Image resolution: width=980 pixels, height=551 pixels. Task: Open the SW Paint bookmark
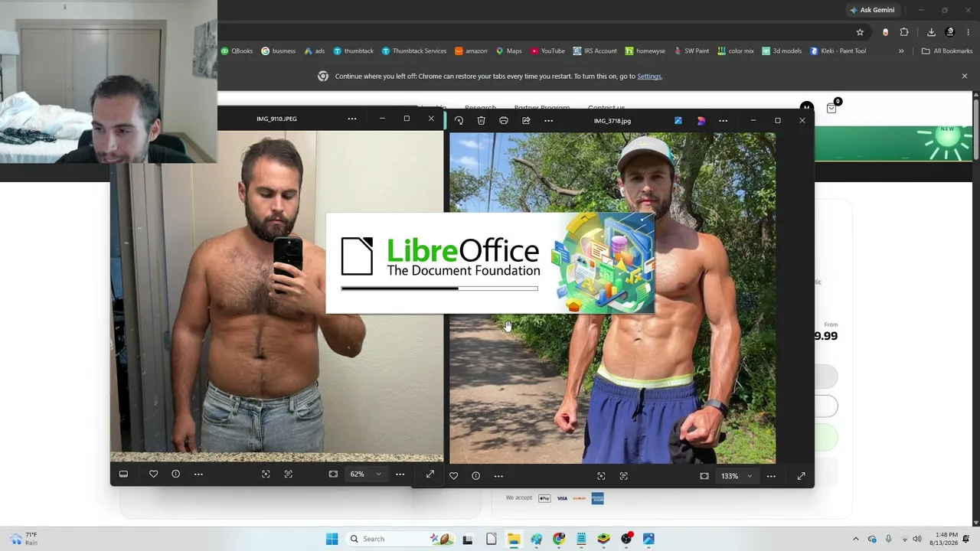click(691, 51)
